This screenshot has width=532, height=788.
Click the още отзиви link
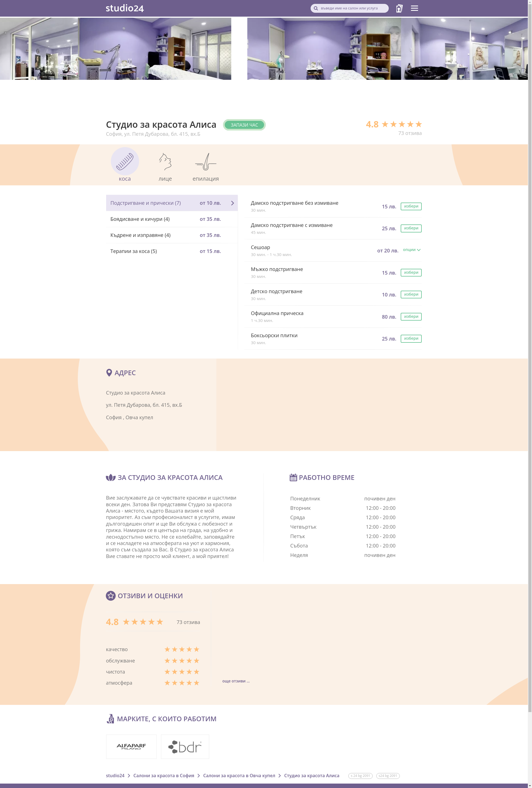[236, 681]
